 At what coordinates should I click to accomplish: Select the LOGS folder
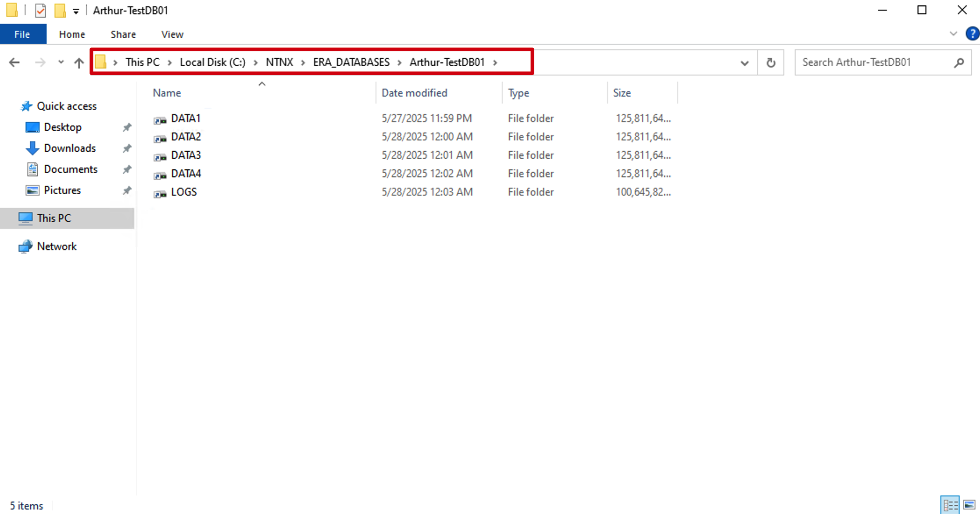pyautogui.click(x=184, y=192)
